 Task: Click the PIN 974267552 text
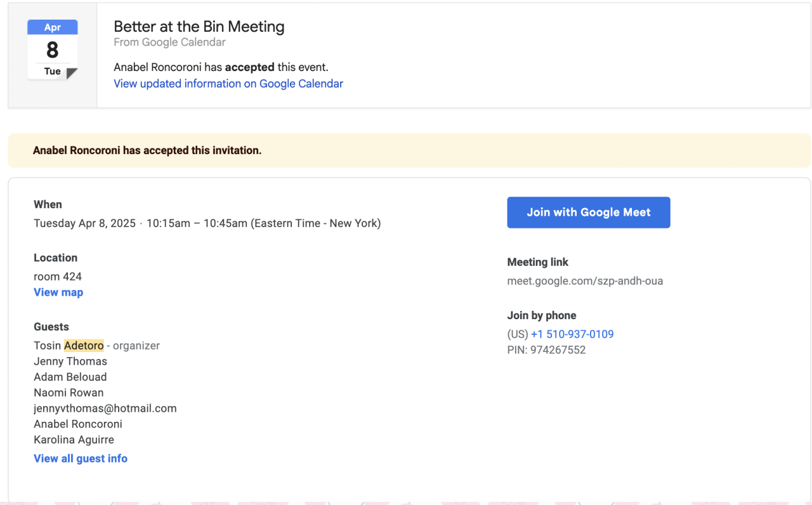(546, 350)
